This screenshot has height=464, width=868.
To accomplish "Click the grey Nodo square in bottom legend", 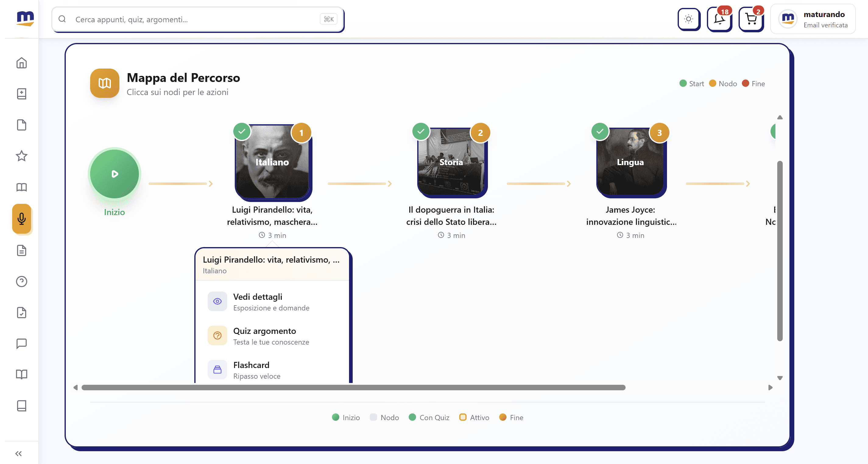I will click(x=373, y=417).
